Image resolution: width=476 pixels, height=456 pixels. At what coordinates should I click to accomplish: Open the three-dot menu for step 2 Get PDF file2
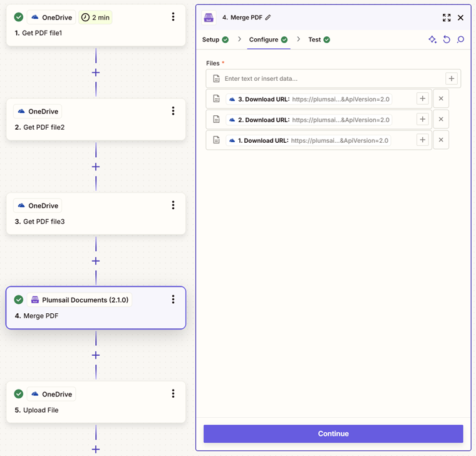click(173, 111)
